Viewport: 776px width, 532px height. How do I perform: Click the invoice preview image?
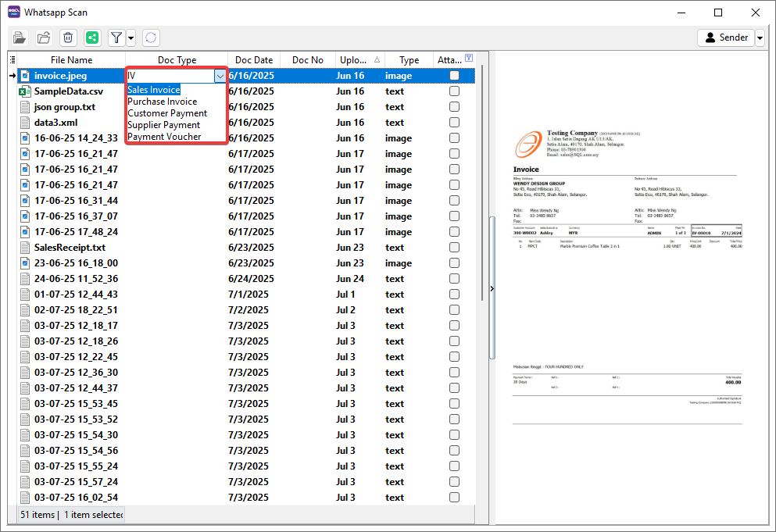[x=630, y=266]
